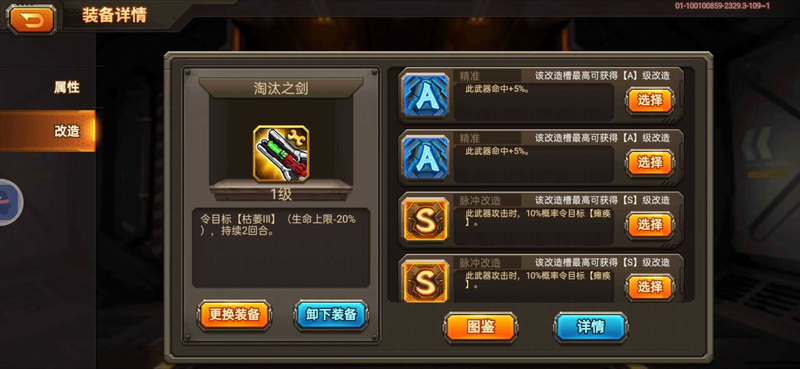Tap the first blue A-grade slot icon

tap(427, 95)
